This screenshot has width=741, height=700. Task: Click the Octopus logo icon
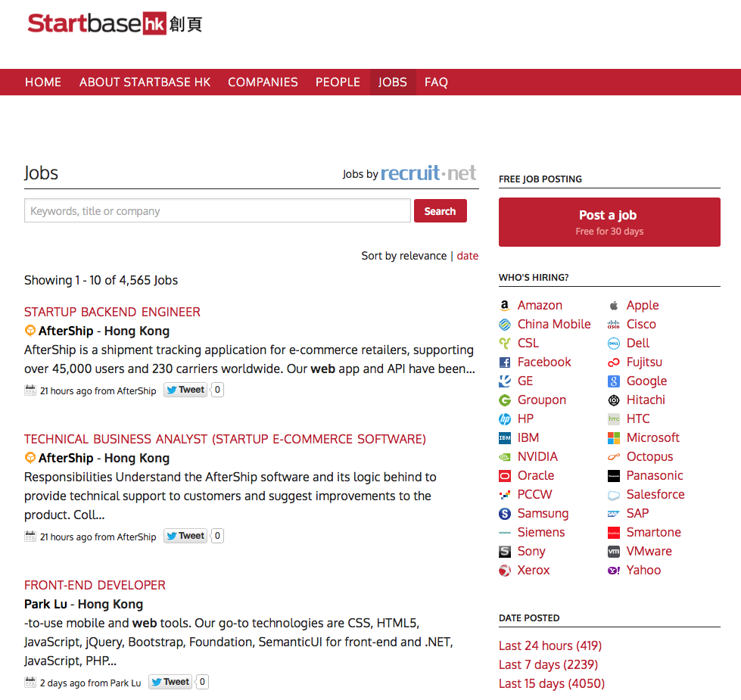pos(613,457)
